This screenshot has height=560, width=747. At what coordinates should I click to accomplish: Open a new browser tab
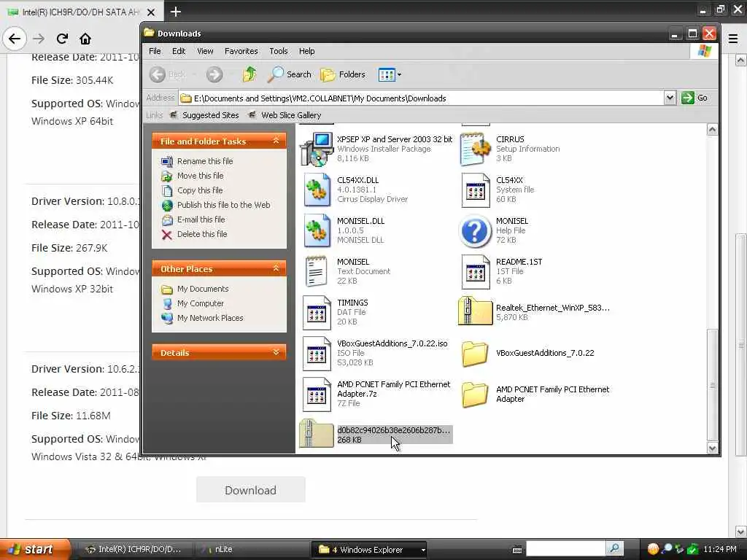pyautogui.click(x=176, y=12)
